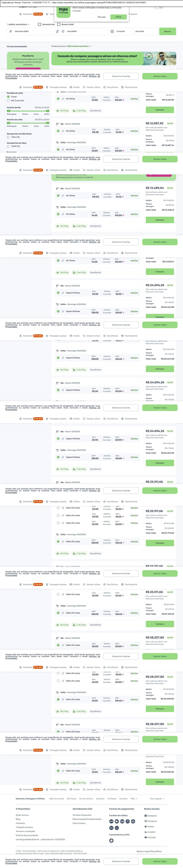Click the PIX transfer payment icon

111,840
